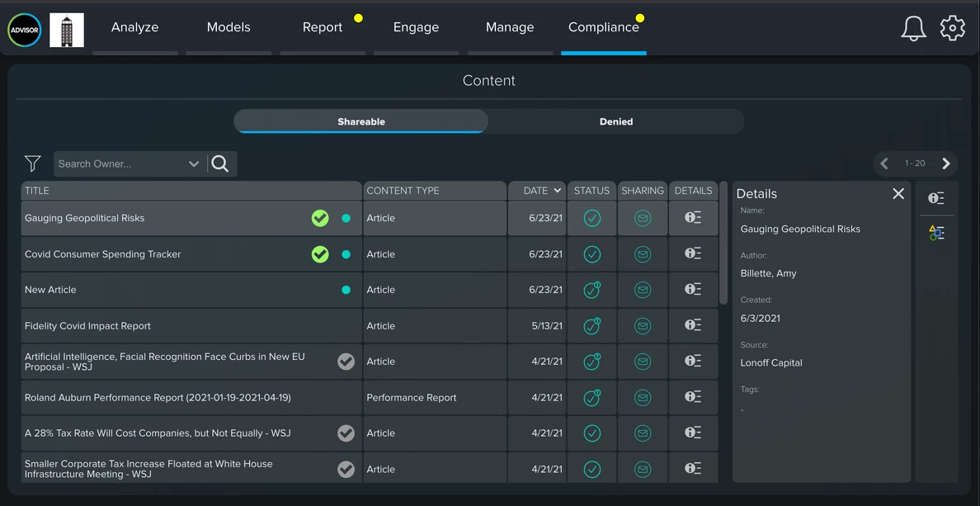Open details icon for Fidelity Covid Impact Report
This screenshot has width=980, height=506.
[692, 325]
